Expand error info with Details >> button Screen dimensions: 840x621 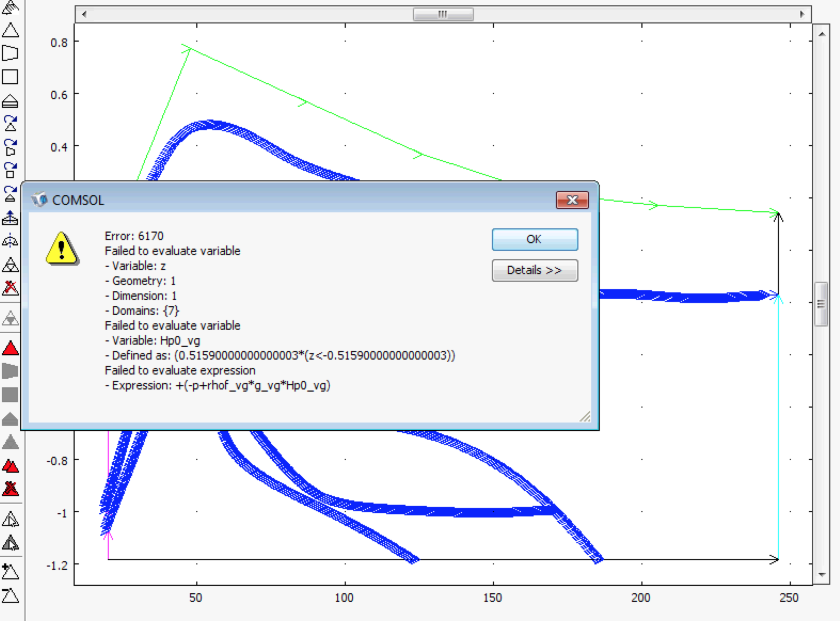(534, 270)
